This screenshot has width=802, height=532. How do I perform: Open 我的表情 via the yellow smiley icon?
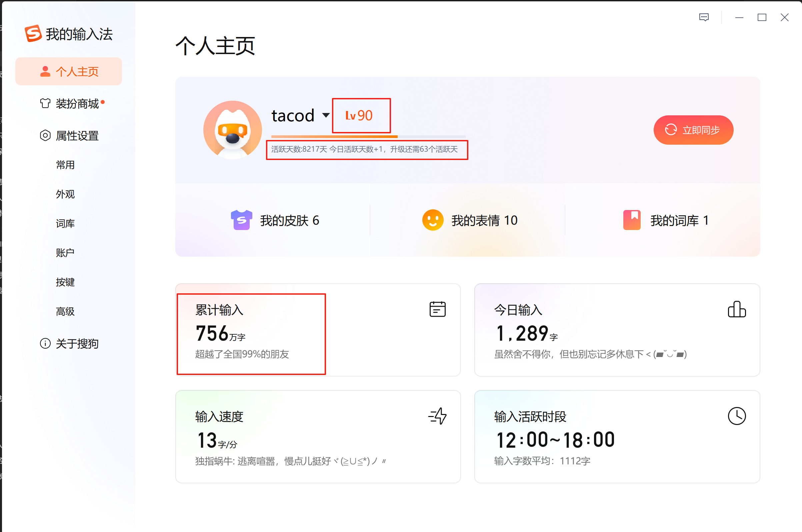click(433, 220)
